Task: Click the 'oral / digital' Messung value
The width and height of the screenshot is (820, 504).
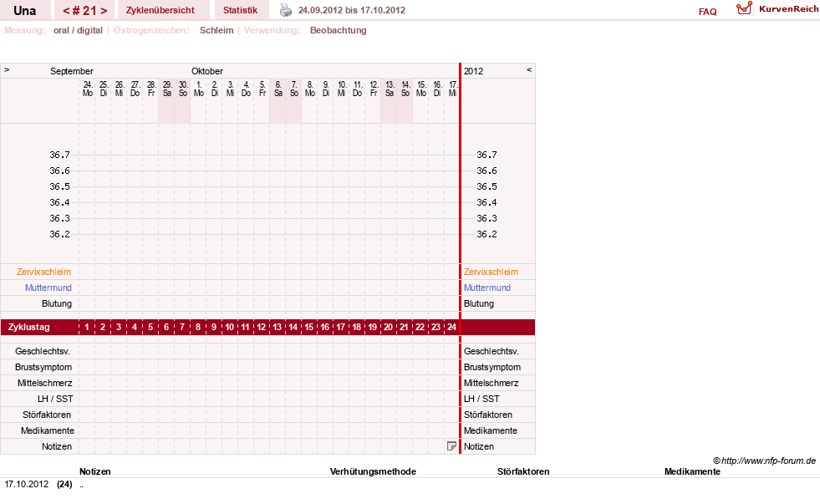Action: click(x=78, y=30)
